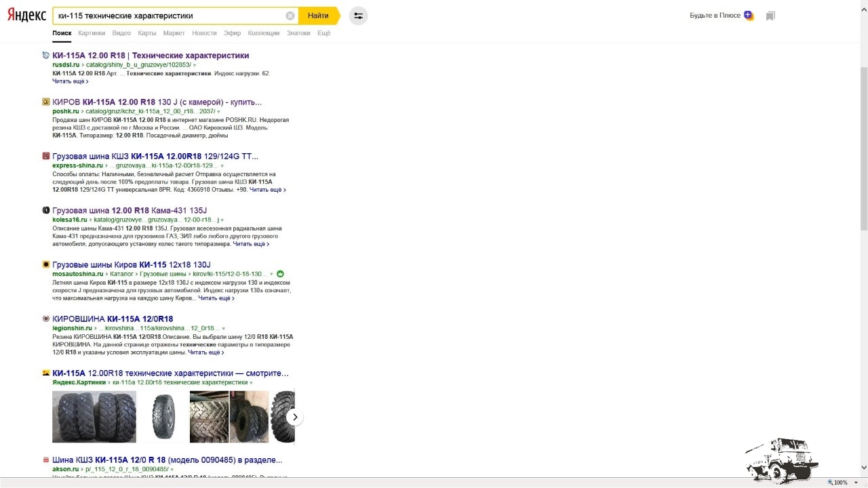
Task: Open search filter settings icon
Action: [358, 16]
